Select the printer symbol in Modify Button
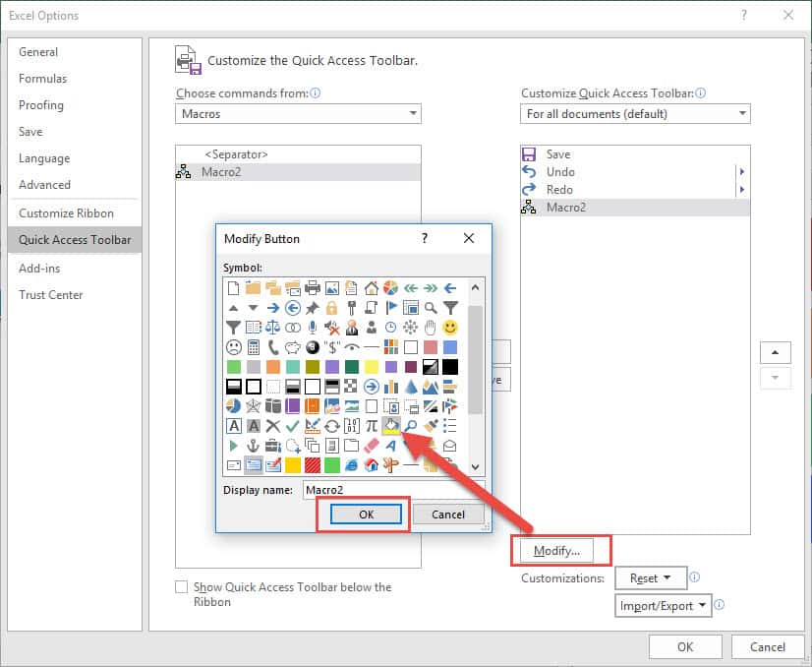812x667 pixels. [313, 287]
